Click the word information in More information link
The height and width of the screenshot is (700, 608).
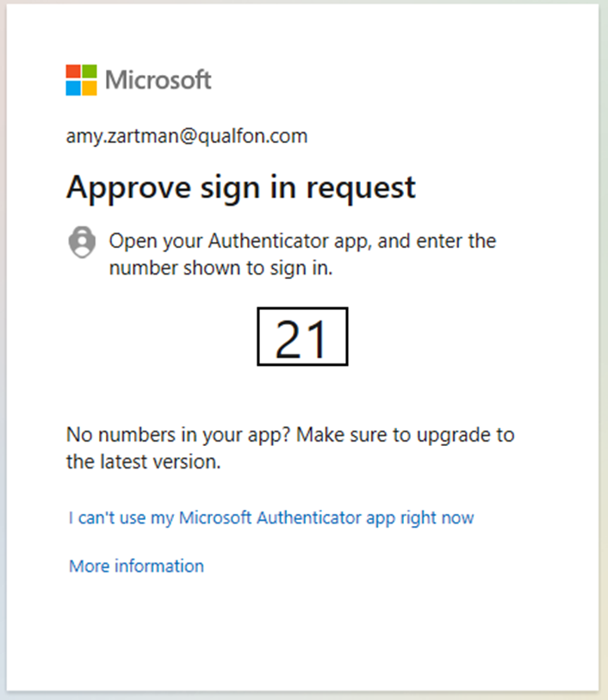(159, 566)
